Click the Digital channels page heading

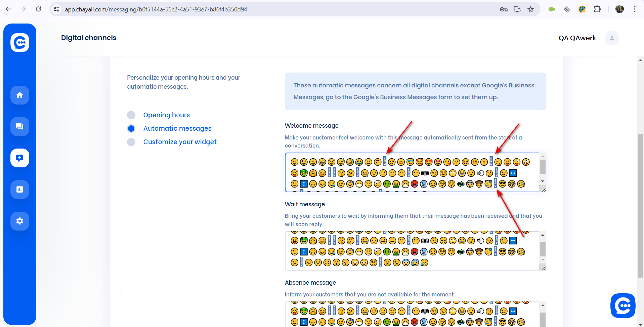pyautogui.click(x=89, y=38)
